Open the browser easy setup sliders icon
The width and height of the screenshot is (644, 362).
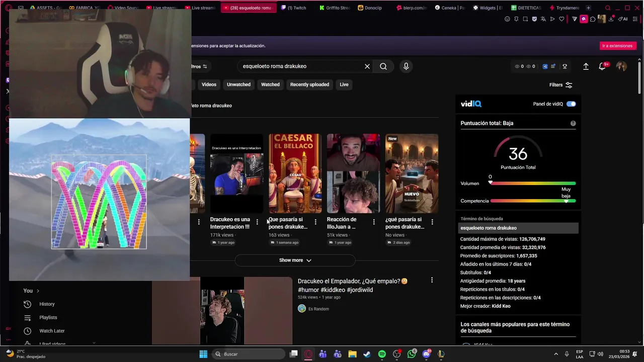click(x=636, y=19)
